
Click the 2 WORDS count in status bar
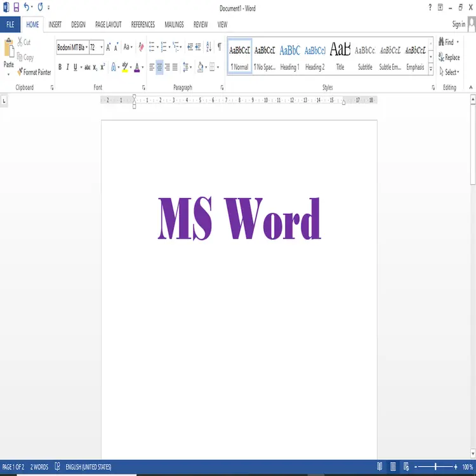click(39, 467)
